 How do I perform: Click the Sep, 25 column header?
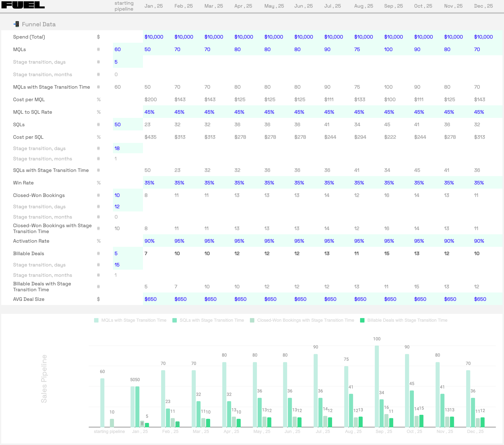coord(393,6)
